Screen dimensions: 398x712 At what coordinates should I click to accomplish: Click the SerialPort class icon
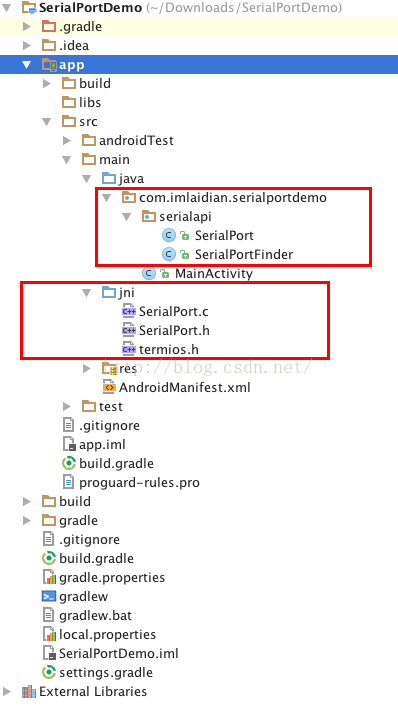pyautogui.click(x=169, y=235)
